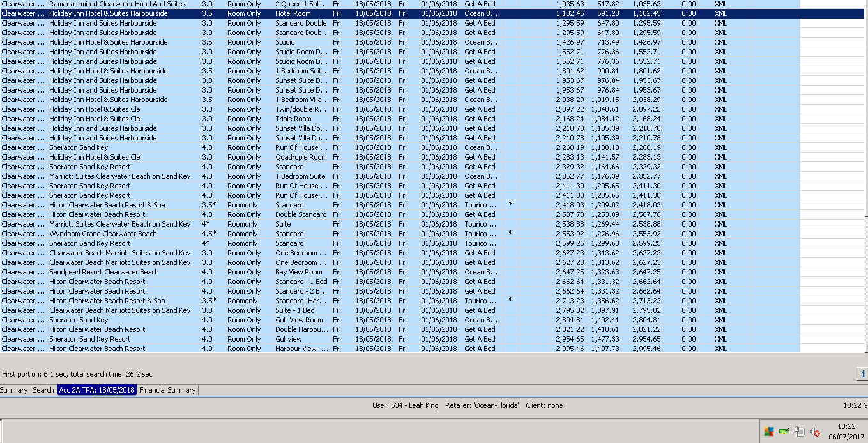868x443 pixels.
Task: Open the AVG antivirus tray icon
Action: pos(769,432)
